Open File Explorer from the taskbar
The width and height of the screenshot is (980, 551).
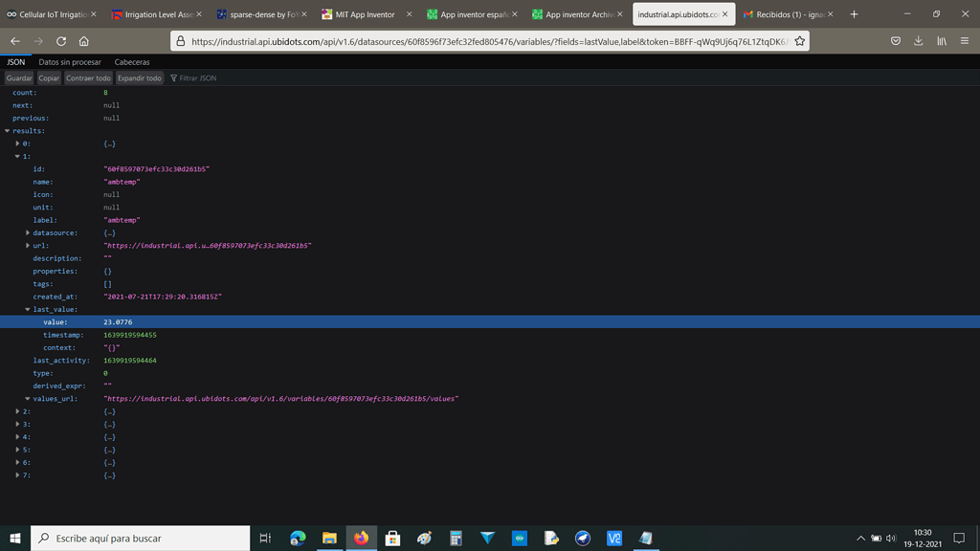pos(329,539)
